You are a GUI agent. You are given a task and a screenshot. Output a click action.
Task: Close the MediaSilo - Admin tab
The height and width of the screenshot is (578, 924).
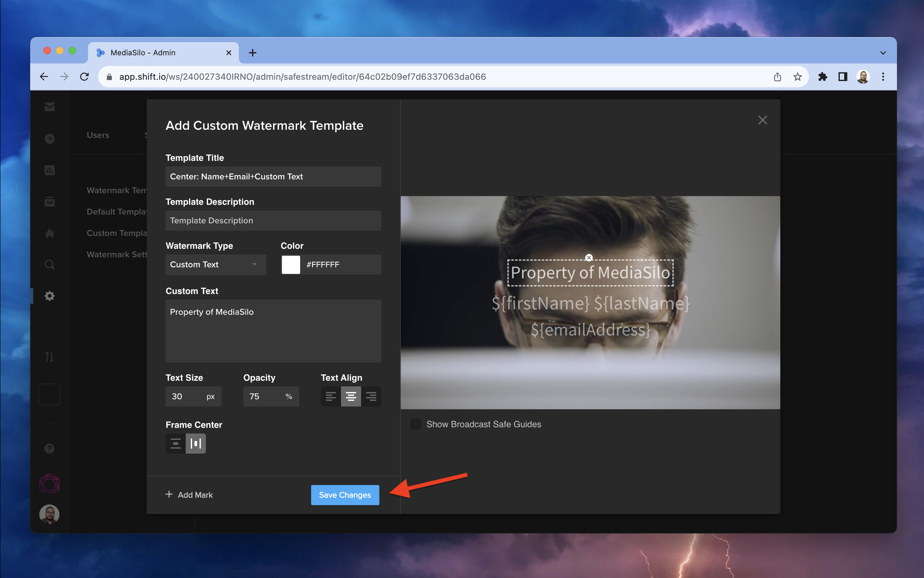coord(229,53)
